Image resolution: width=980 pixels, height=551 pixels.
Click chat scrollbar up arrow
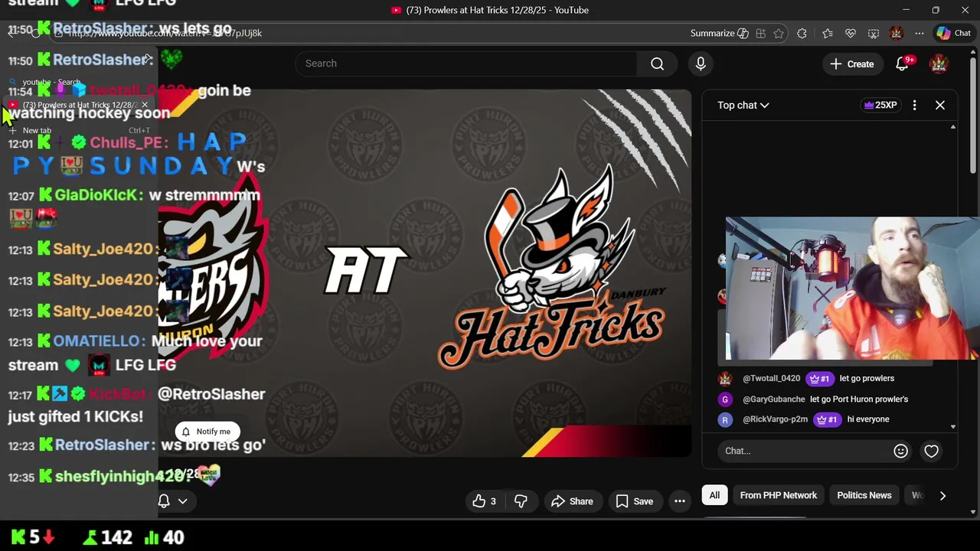tap(953, 127)
